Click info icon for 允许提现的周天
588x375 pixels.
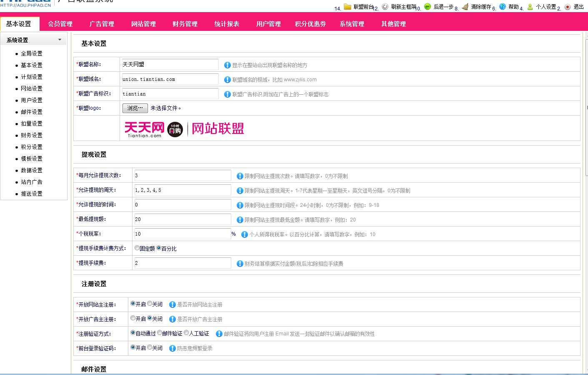point(240,191)
